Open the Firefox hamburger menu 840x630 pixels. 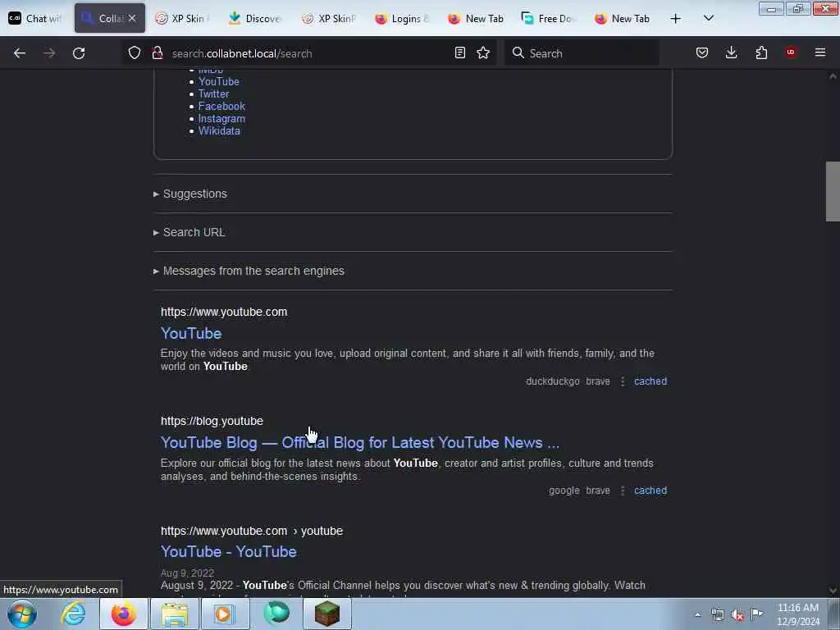[x=820, y=52]
